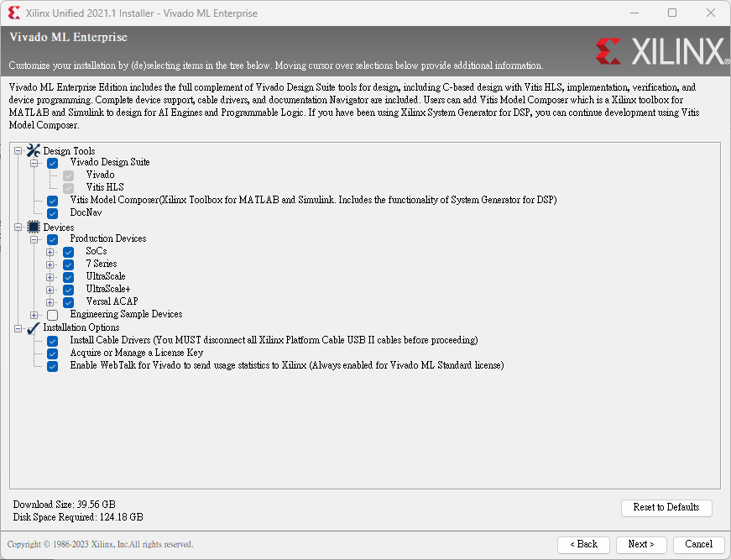The width and height of the screenshot is (731, 560).
Task: Go to previous step with Back
Action: [583, 544]
